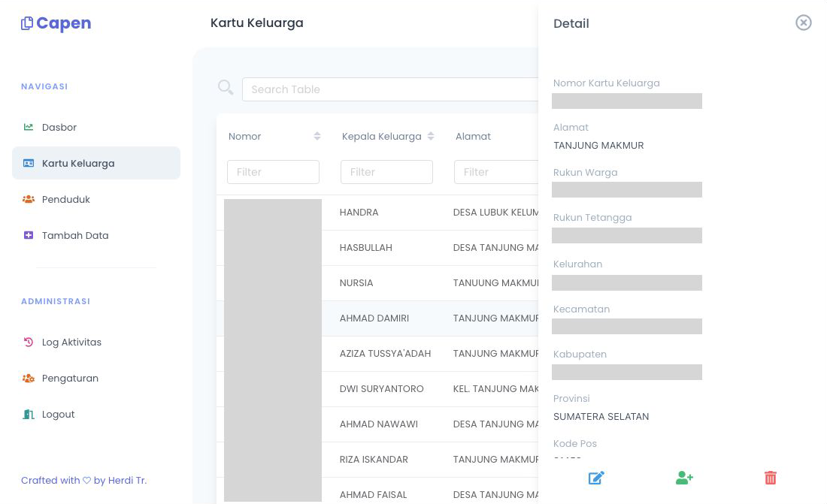Open Tambah Data menu item
The width and height of the screenshot is (827, 504).
coord(75,235)
